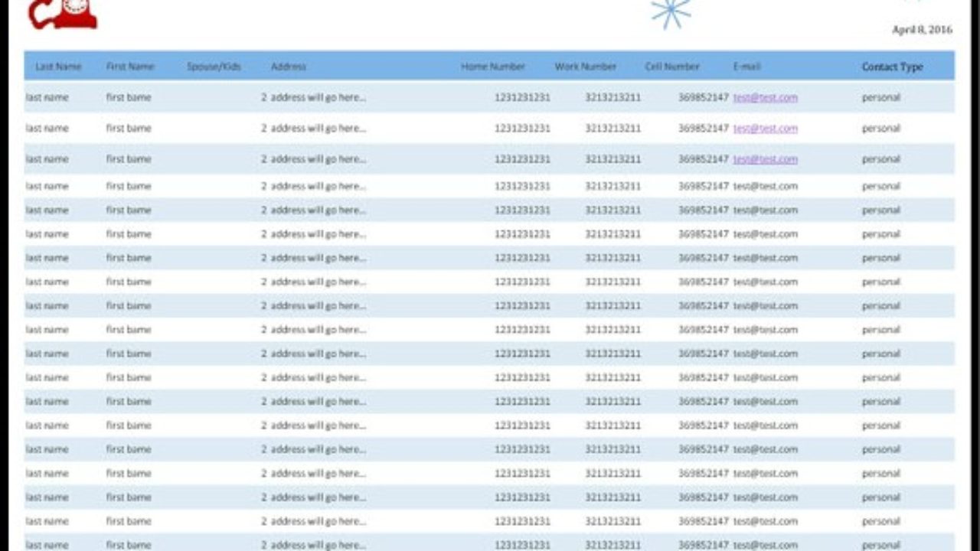Select the Contact Type column header
Screen dimensions: 980x551
click(x=892, y=67)
